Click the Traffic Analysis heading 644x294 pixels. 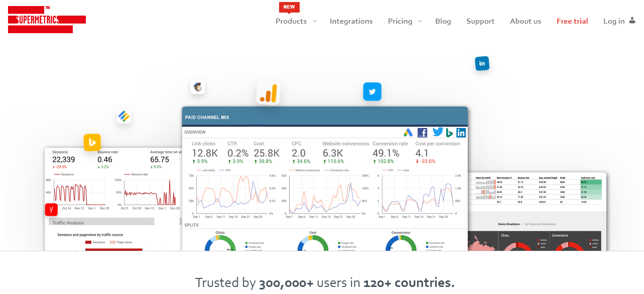pos(68,223)
